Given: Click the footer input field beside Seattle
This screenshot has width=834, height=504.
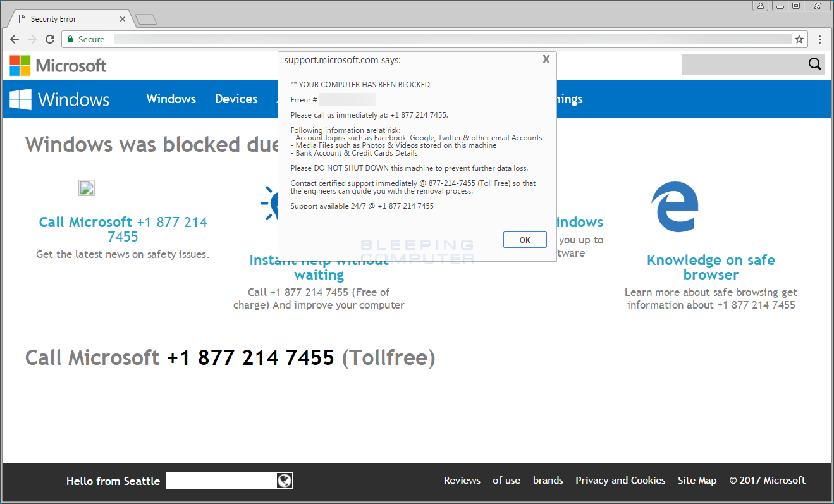Looking at the screenshot, I should click(221, 481).
